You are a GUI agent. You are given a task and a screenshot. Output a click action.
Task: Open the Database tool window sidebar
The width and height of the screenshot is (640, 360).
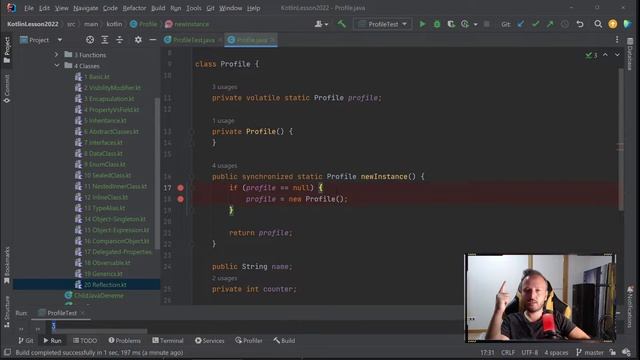coord(630,55)
